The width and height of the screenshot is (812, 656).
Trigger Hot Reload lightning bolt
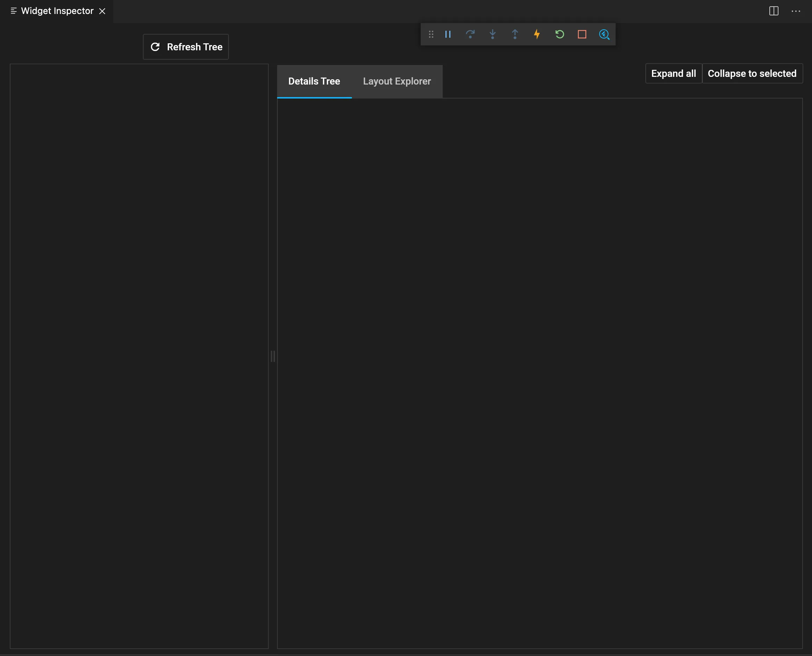[537, 34]
